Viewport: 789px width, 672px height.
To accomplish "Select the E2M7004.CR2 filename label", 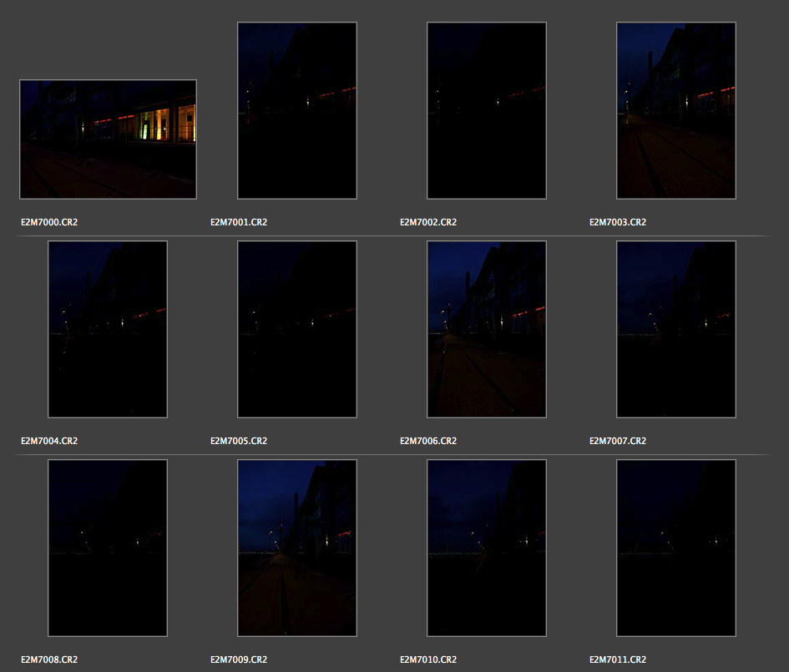I will tap(49, 441).
